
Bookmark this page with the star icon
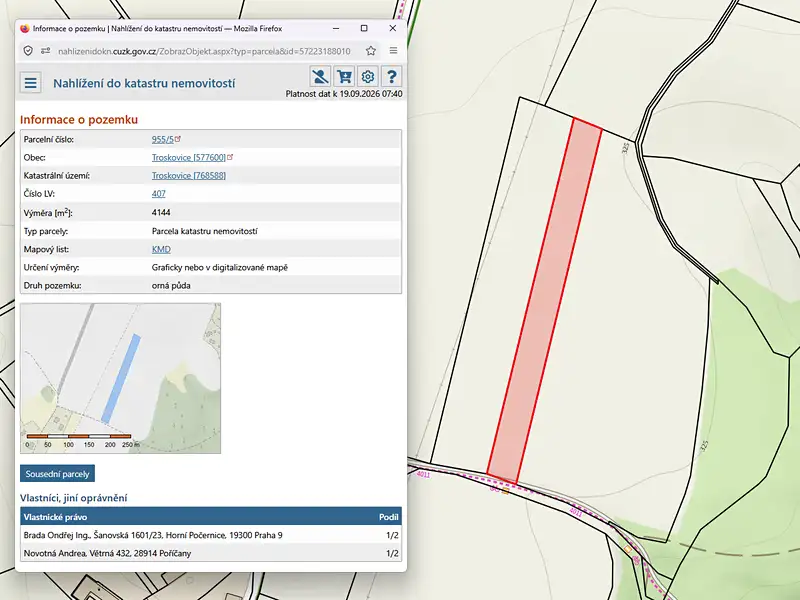pos(371,51)
